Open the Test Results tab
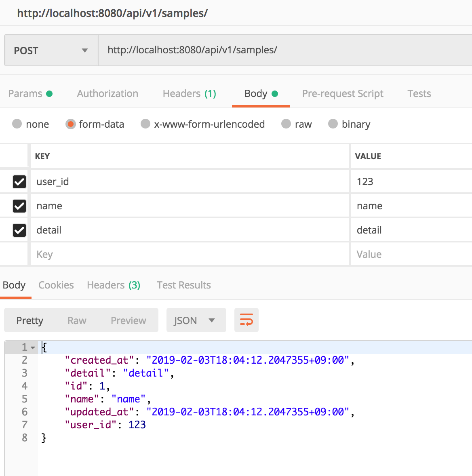This screenshot has width=472, height=476. click(x=183, y=285)
